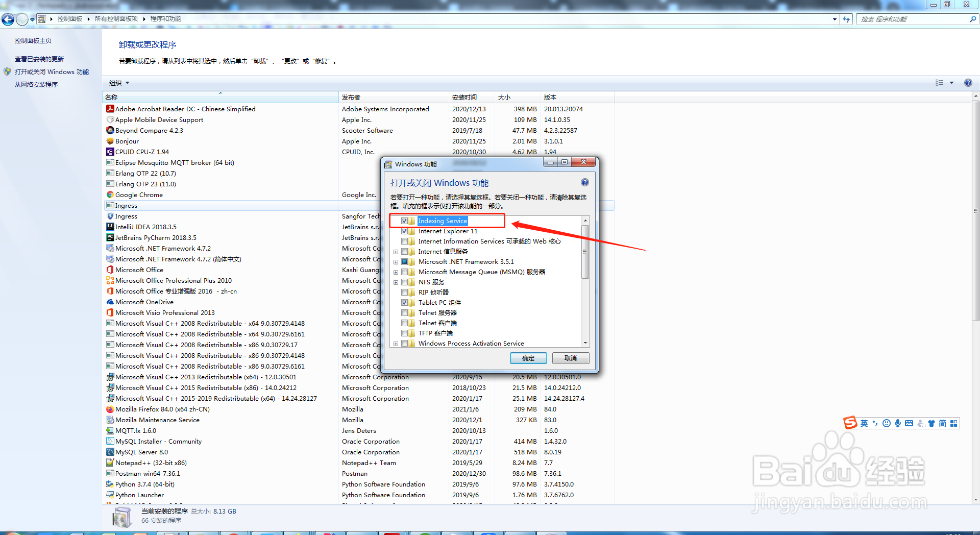
Task: Open the emoji panel on Sogou bar
Action: pos(886,423)
